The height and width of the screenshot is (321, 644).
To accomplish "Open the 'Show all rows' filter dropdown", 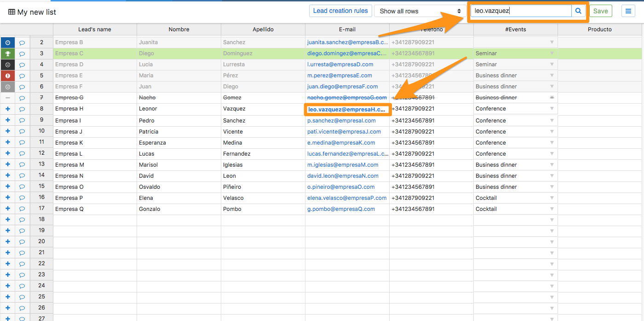I will [x=420, y=11].
